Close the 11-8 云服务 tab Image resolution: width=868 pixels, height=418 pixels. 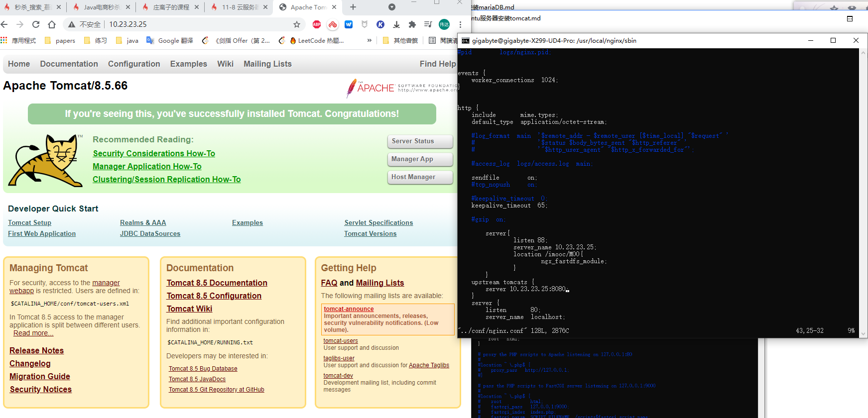pyautogui.click(x=265, y=7)
